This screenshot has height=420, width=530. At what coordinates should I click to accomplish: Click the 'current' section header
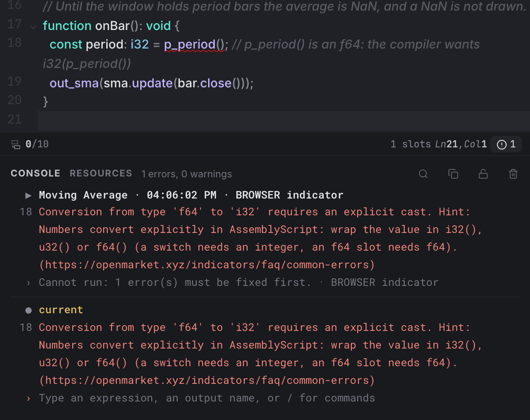pyautogui.click(x=61, y=310)
